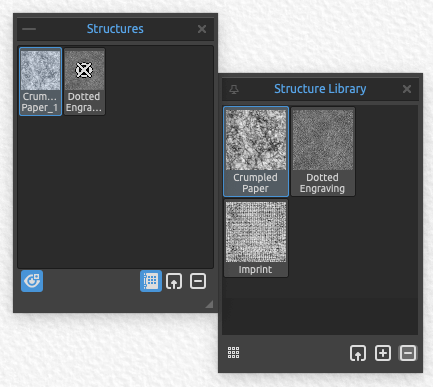The height and width of the screenshot is (387, 433).
Task: Pin the Structure Library panel
Action: (x=234, y=89)
